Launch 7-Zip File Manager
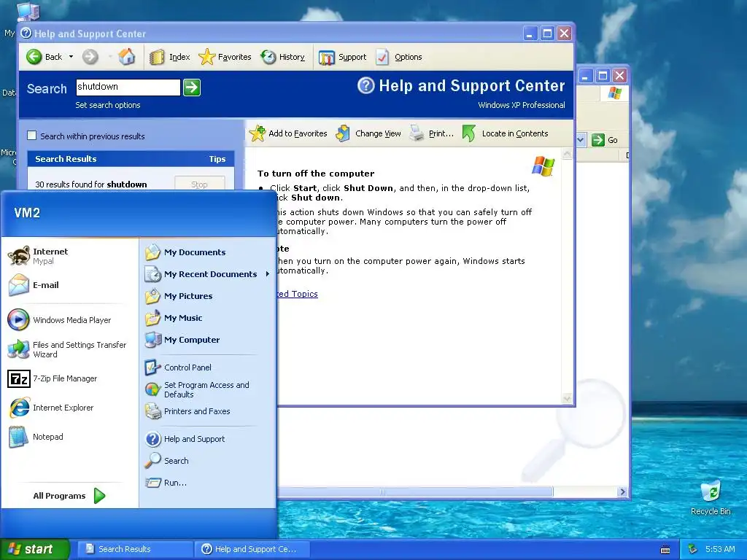The width and height of the screenshot is (747, 560). click(69, 378)
